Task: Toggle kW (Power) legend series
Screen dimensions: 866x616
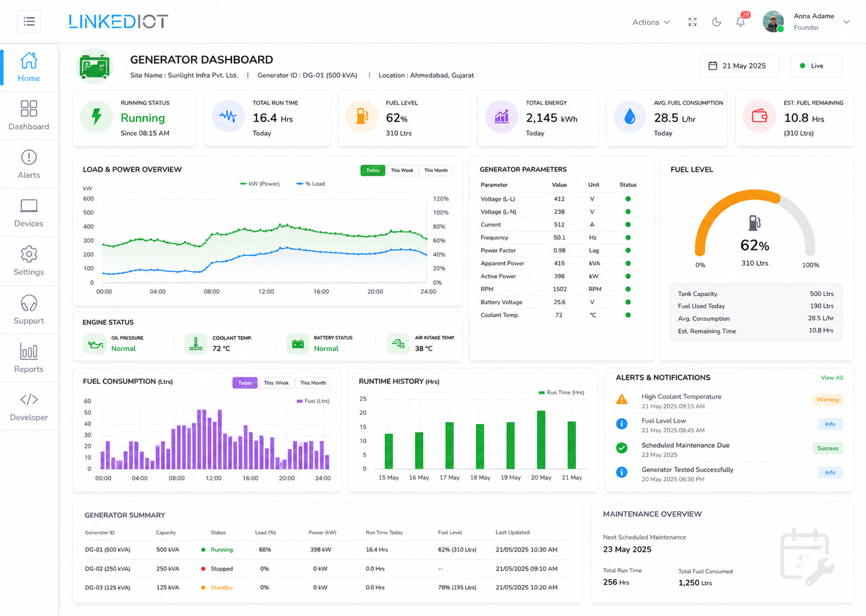Action: tap(260, 184)
